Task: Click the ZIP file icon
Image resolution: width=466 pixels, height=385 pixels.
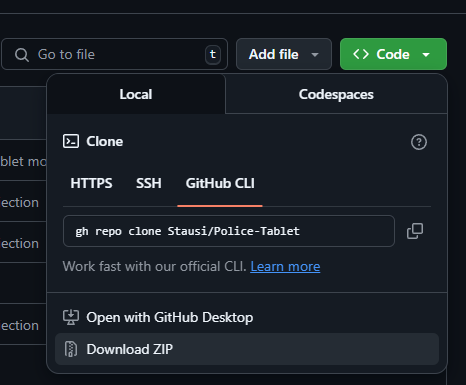Action: [x=71, y=349]
